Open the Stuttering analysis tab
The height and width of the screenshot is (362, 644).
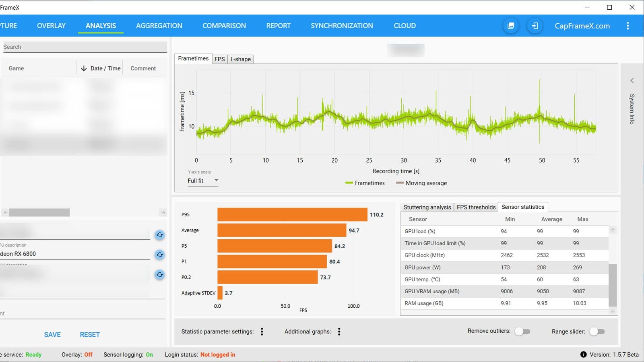tap(427, 207)
